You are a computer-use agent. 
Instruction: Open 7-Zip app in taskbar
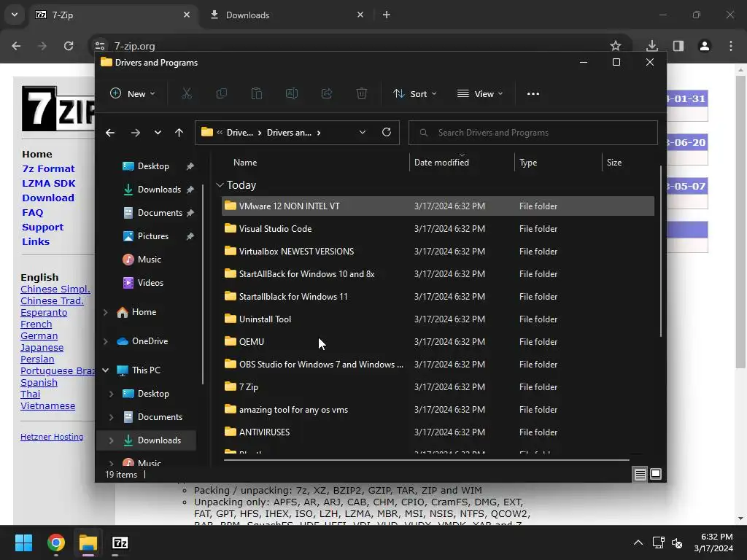tap(120, 542)
